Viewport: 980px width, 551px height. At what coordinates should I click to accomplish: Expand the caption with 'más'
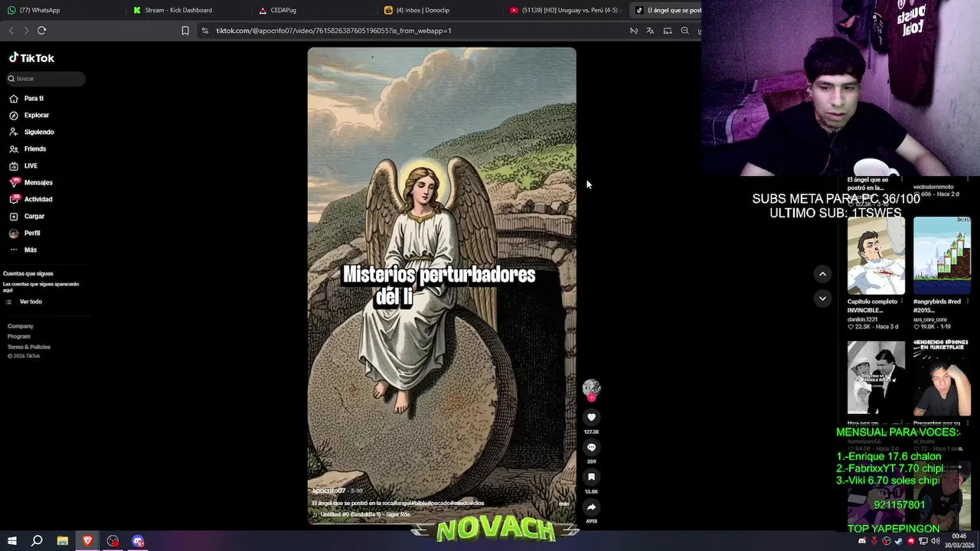coord(563,504)
